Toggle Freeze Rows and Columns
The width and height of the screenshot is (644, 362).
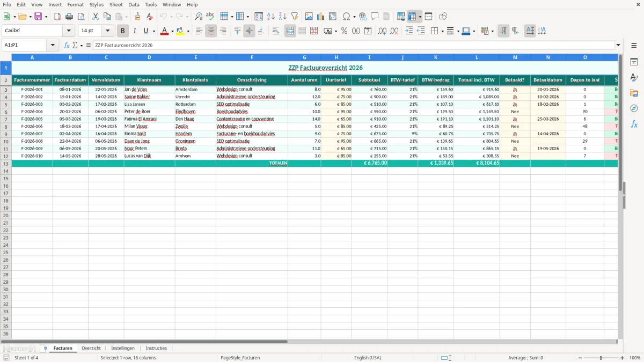(412, 17)
